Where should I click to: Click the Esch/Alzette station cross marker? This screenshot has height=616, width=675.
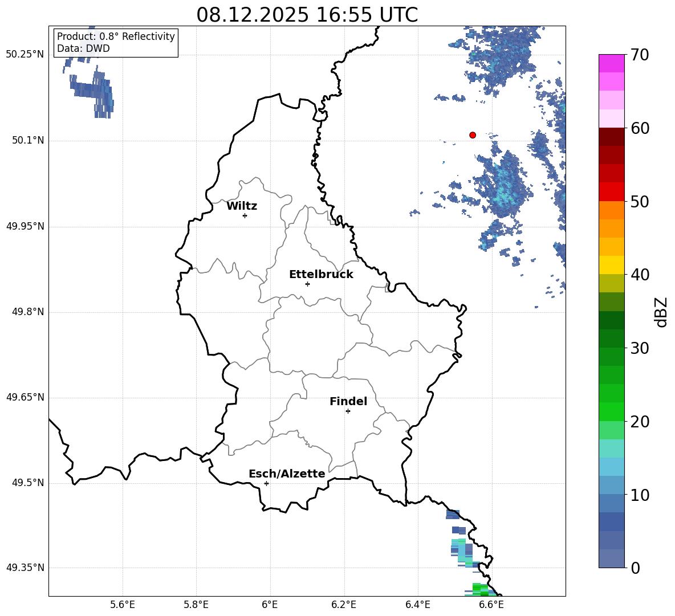pos(266,483)
